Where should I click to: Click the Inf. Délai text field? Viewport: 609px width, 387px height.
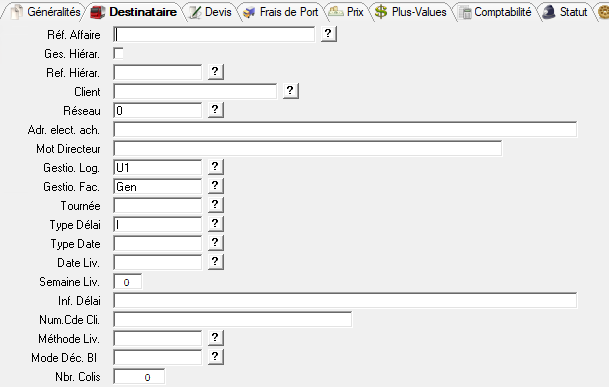pyautogui.click(x=345, y=301)
